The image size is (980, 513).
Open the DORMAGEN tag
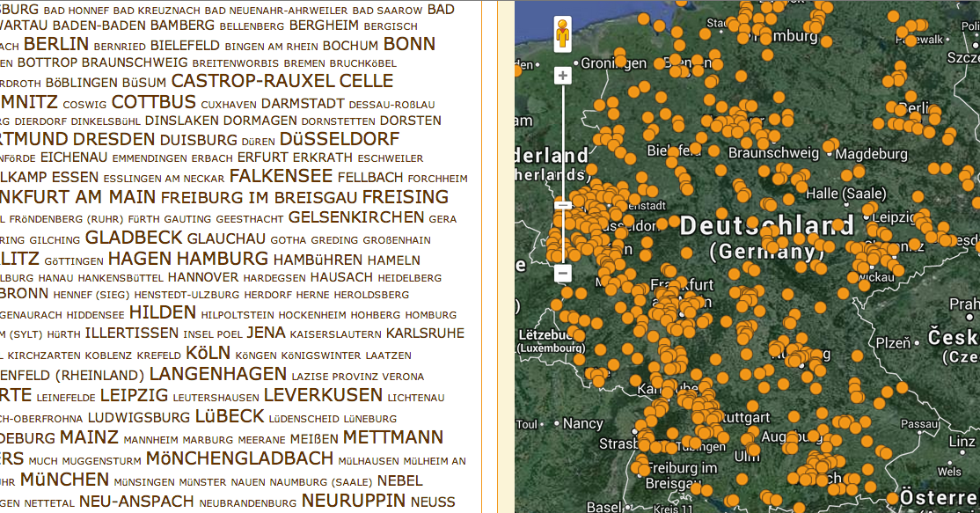[260, 121]
